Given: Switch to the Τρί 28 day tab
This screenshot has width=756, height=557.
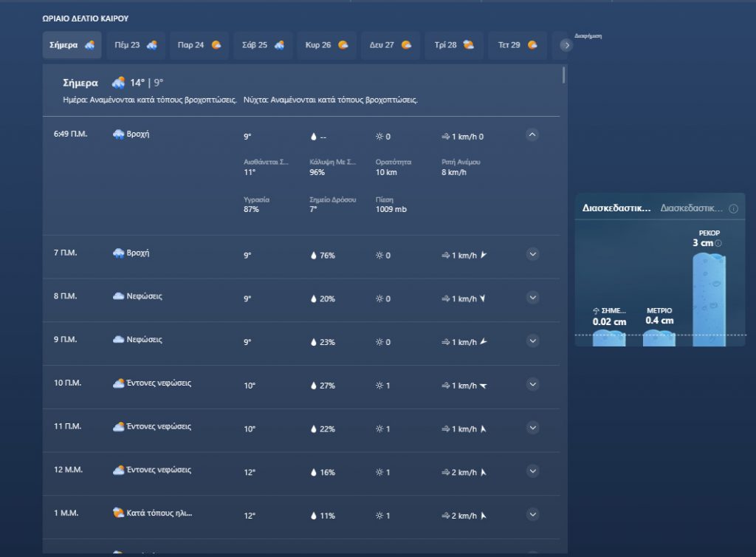Looking at the screenshot, I should [x=453, y=45].
